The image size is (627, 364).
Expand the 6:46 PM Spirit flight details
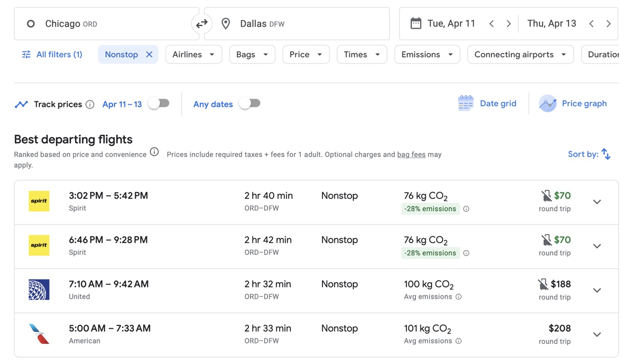click(597, 246)
